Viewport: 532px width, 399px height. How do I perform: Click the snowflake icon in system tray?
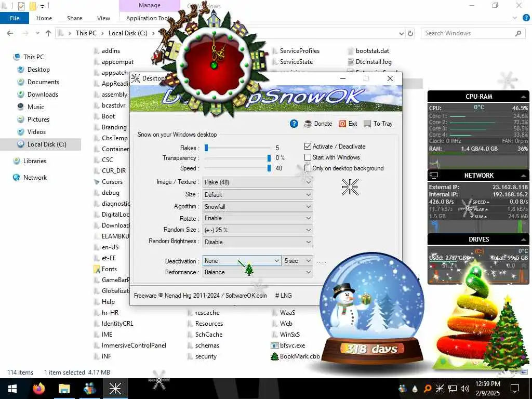[x=440, y=389]
